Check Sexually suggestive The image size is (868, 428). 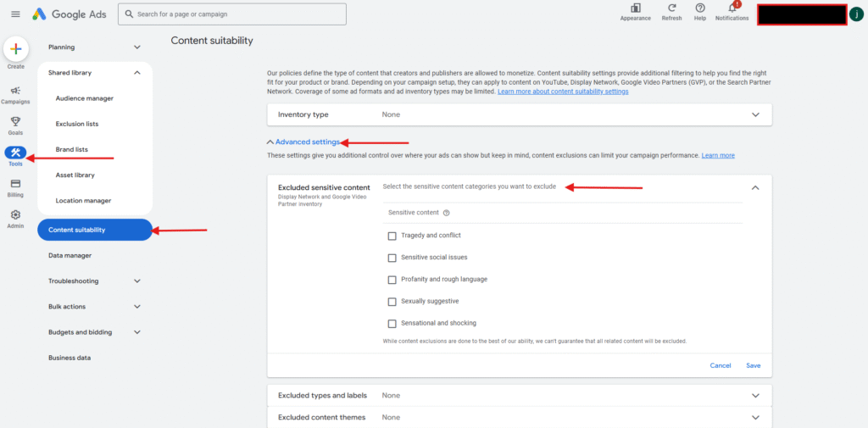click(392, 302)
